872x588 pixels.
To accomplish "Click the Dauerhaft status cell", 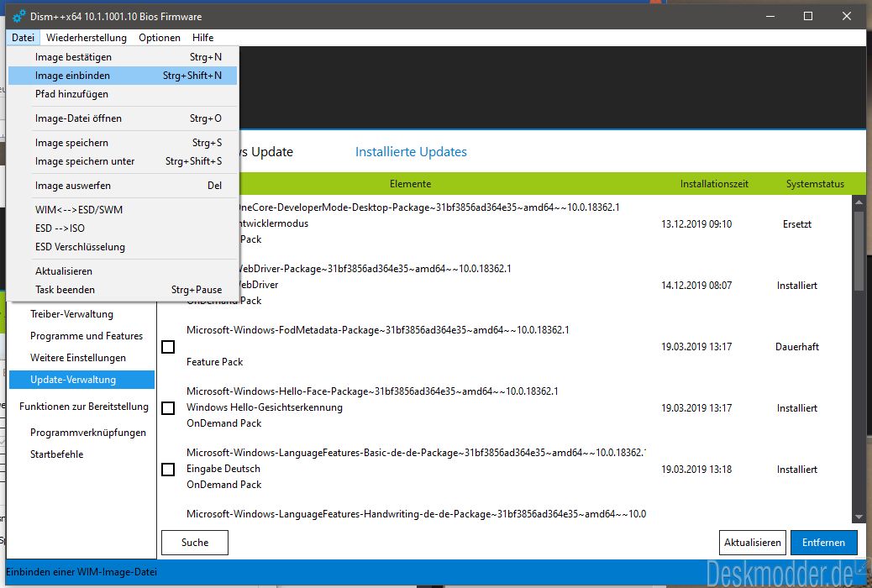I will click(x=797, y=347).
